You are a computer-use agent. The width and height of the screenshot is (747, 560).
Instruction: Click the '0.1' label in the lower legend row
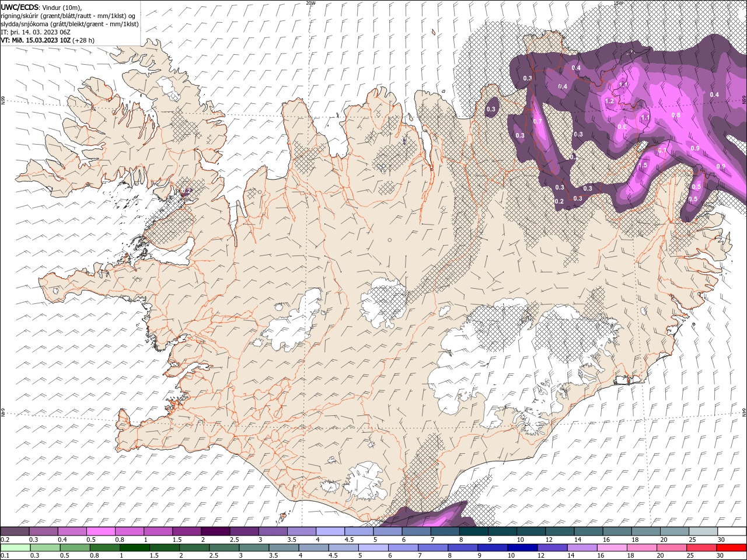(5, 556)
